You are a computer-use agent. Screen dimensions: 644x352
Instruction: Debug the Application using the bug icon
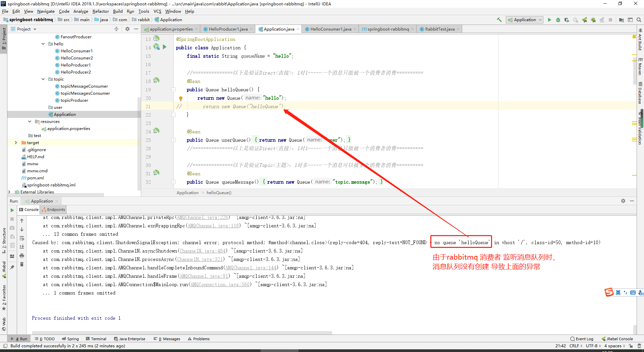click(x=558, y=20)
